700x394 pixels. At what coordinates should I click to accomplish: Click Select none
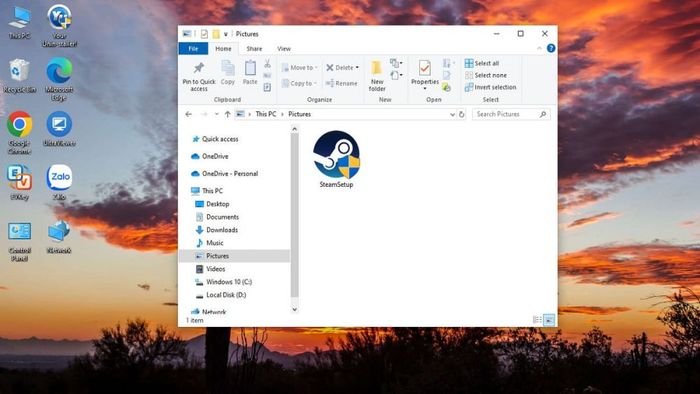486,75
